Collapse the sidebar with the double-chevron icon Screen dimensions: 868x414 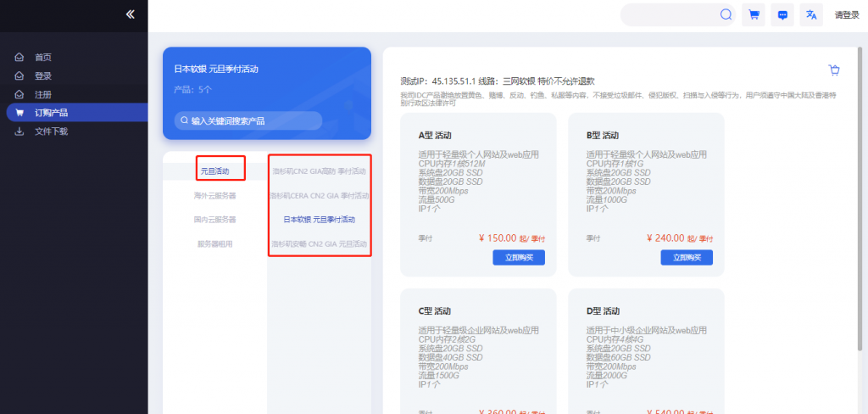(130, 14)
